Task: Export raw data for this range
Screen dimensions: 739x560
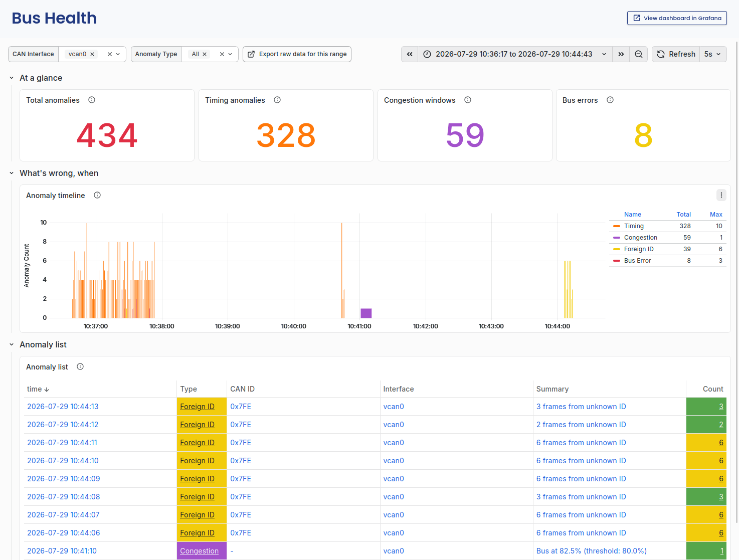Action: point(297,54)
